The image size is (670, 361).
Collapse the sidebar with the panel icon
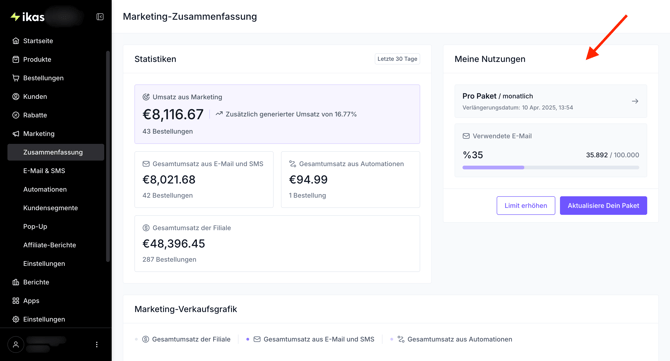coord(100,17)
